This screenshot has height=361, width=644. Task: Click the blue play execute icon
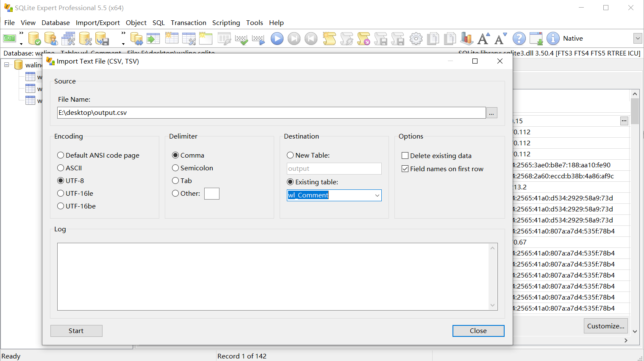(x=277, y=39)
